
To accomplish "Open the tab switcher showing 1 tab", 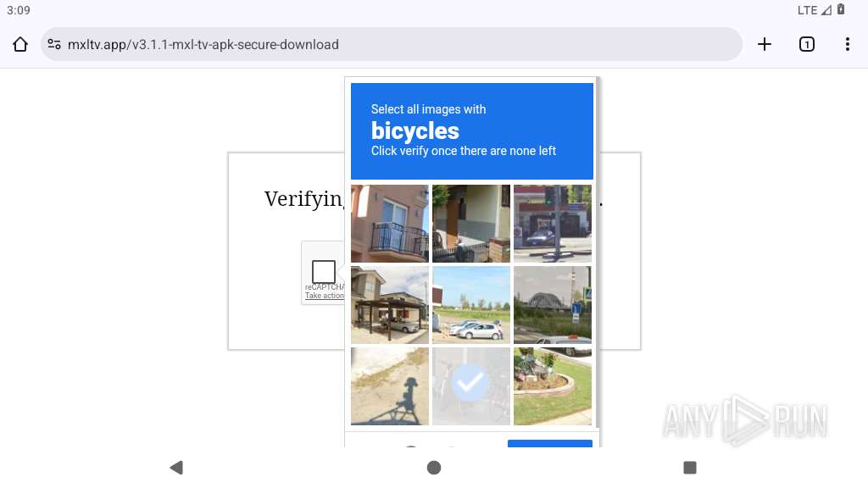I will pyautogui.click(x=807, y=44).
